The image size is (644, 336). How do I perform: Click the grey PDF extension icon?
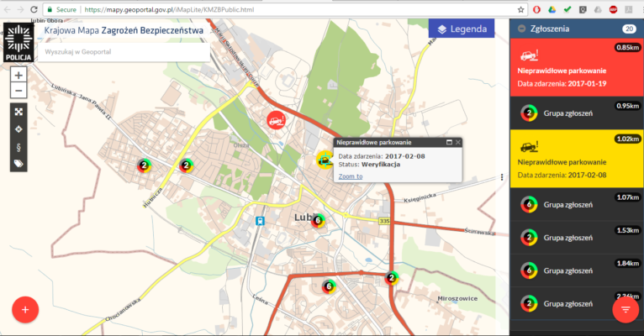[x=628, y=9]
